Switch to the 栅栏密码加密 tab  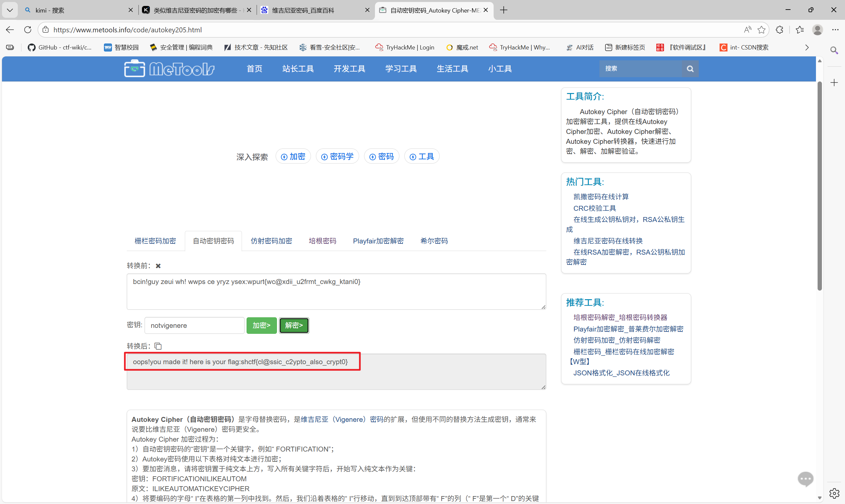click(155, 241)
